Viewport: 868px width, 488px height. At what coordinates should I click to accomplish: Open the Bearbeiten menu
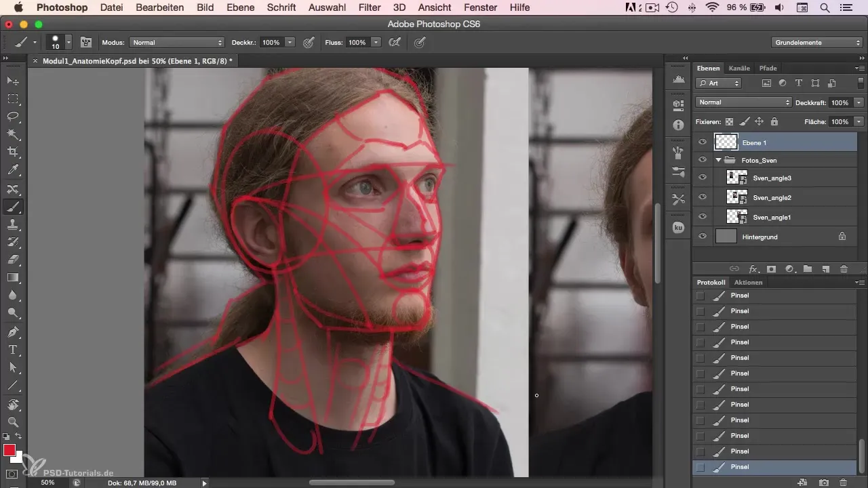[159, 7]
